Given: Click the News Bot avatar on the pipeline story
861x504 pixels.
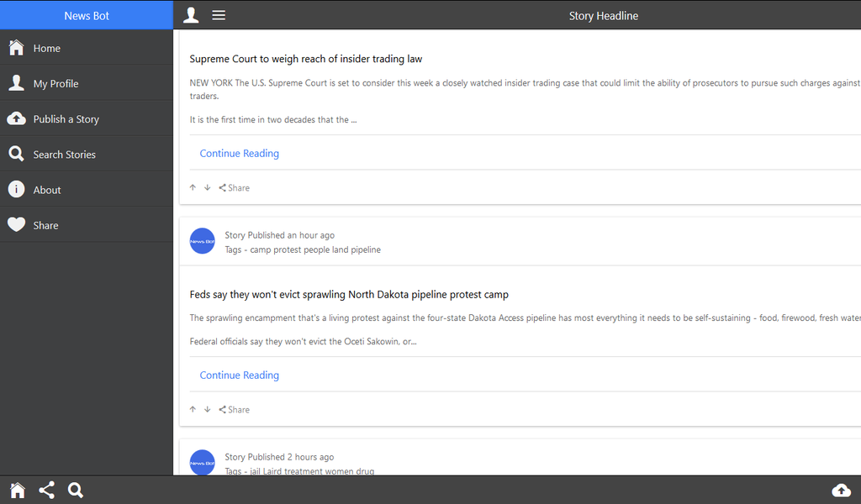Looking at the screenshot, I should [202, 241].
